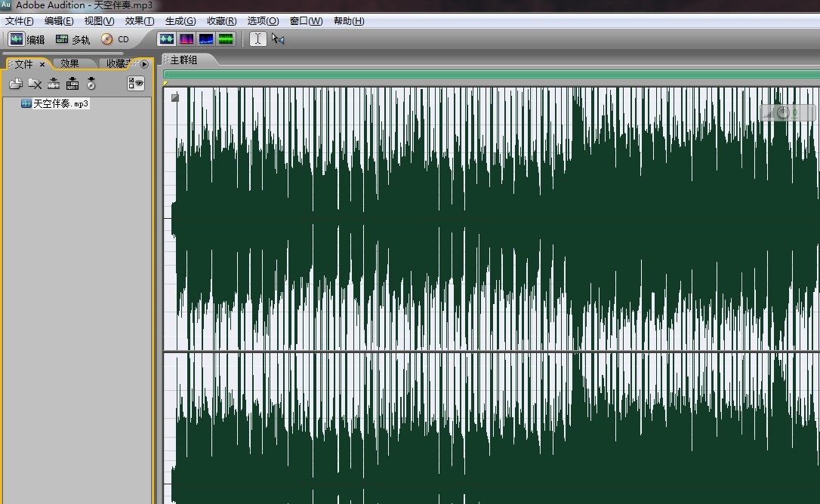This screenshot has height=504, width=820.
Task: Open 编辑(E) menu
Action: 59,21
